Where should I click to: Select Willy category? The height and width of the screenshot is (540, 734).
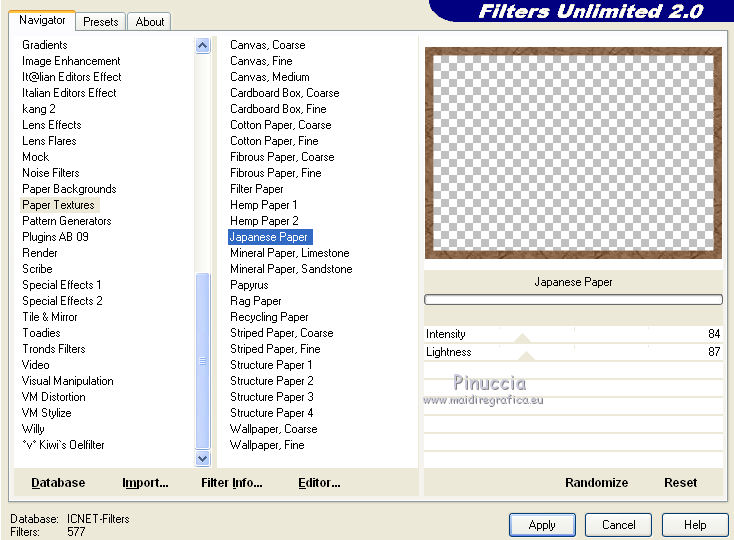33,429
